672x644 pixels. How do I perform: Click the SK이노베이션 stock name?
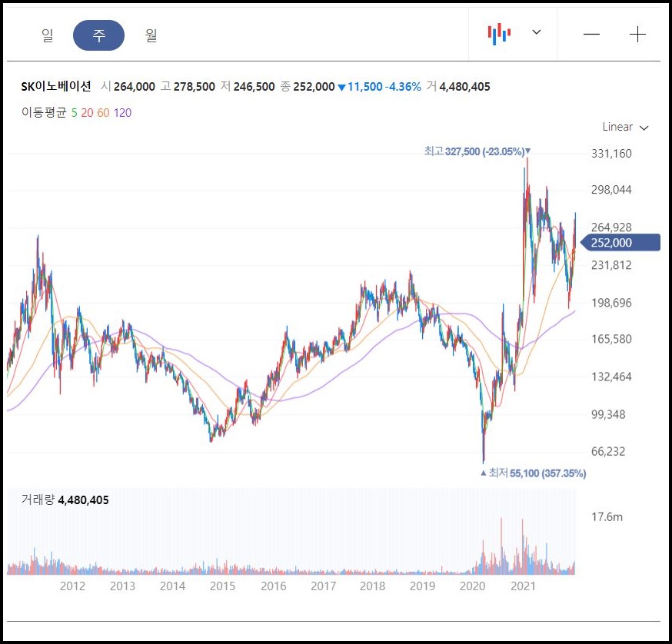point(56,87)
